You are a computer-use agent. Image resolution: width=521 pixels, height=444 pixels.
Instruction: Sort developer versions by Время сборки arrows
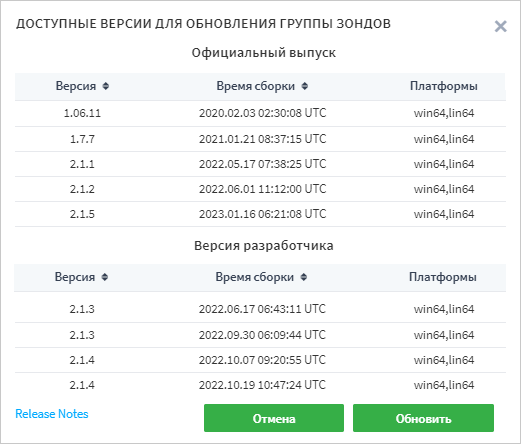click(303, 277)
